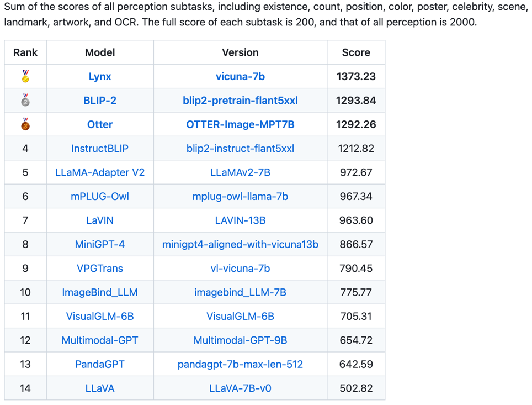
Task: Click rank number 12 cell
Action: click(25, 340)
